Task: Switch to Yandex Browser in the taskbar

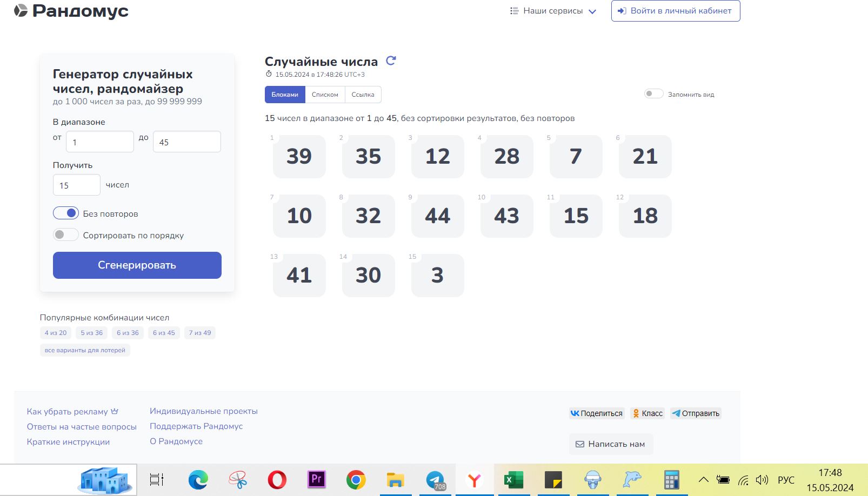Action: (475, 479)
